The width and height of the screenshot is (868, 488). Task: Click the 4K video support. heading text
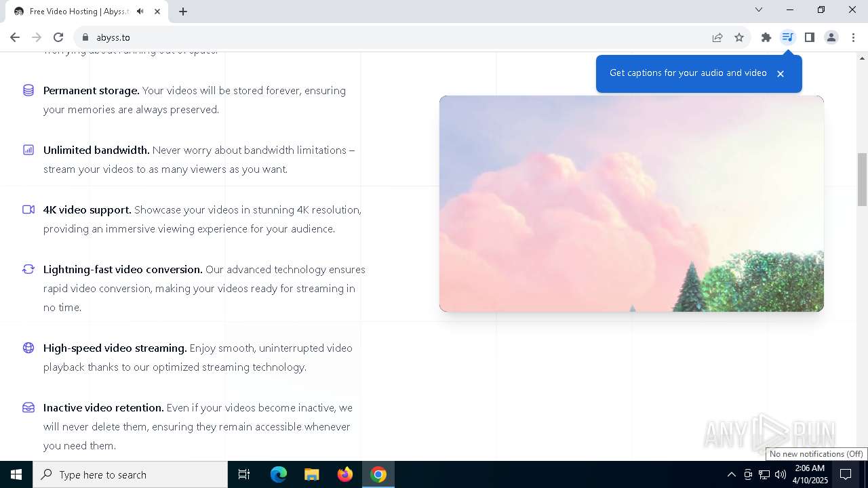point(87,209)
